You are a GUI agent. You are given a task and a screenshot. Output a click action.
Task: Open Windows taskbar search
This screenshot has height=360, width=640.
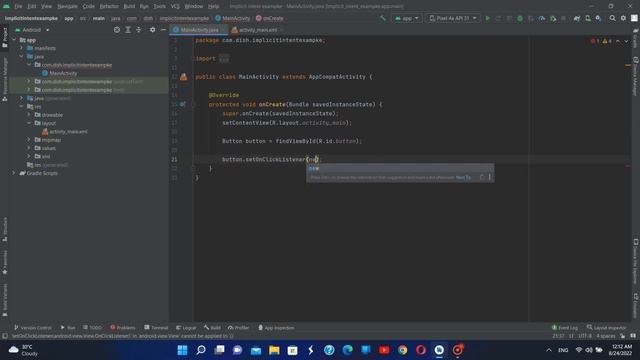pos(201,350)
